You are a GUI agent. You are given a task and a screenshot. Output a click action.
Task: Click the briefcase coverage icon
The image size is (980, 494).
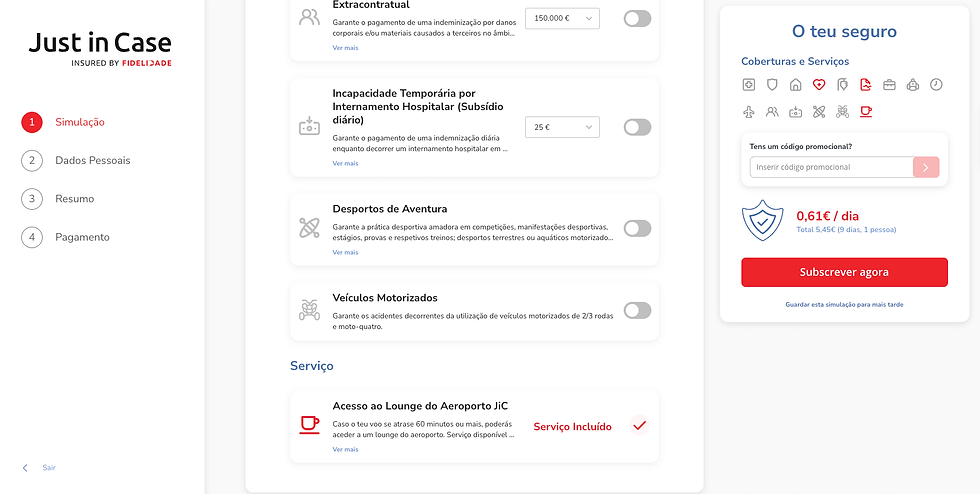click(x=889, y=85)
